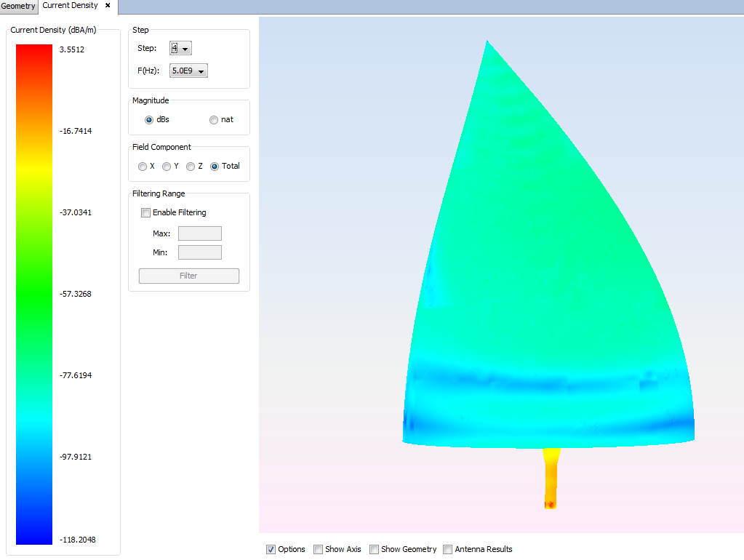Check the Antenna Results box

(448, 550)
